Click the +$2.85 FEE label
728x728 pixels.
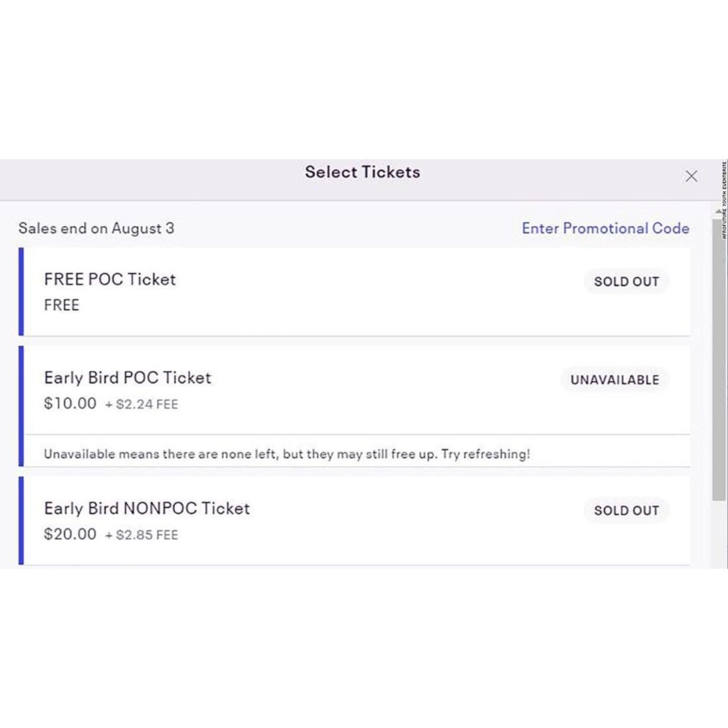click(x=141, y=535)
